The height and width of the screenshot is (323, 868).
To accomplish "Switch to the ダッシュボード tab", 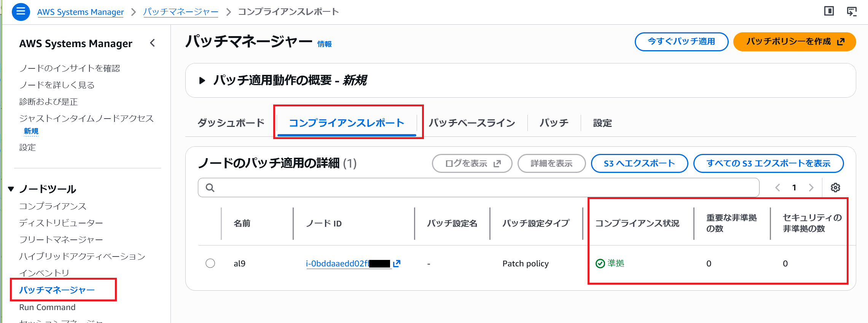I will coord(231,123).
